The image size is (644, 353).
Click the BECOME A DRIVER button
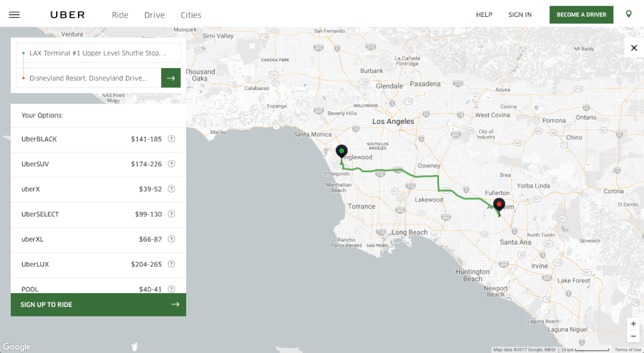click(581, 14)
